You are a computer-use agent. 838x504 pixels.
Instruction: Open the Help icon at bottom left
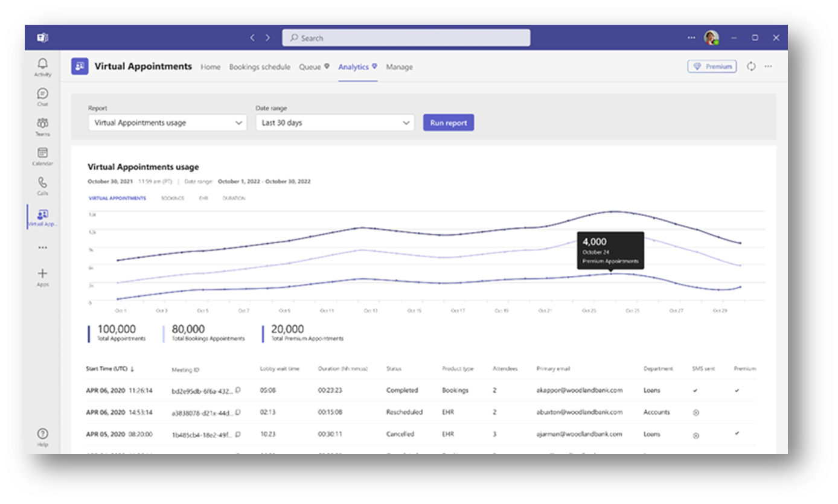42,433
